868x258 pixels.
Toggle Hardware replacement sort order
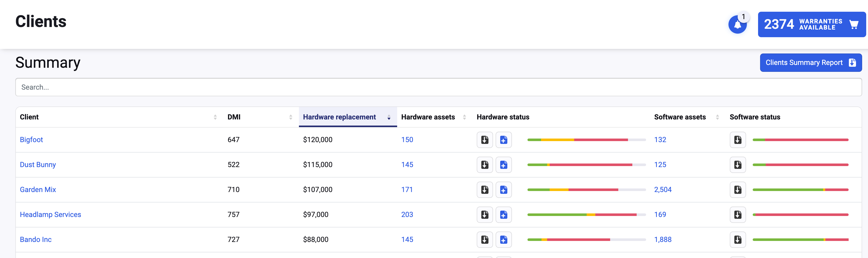(x=388, y=117)
